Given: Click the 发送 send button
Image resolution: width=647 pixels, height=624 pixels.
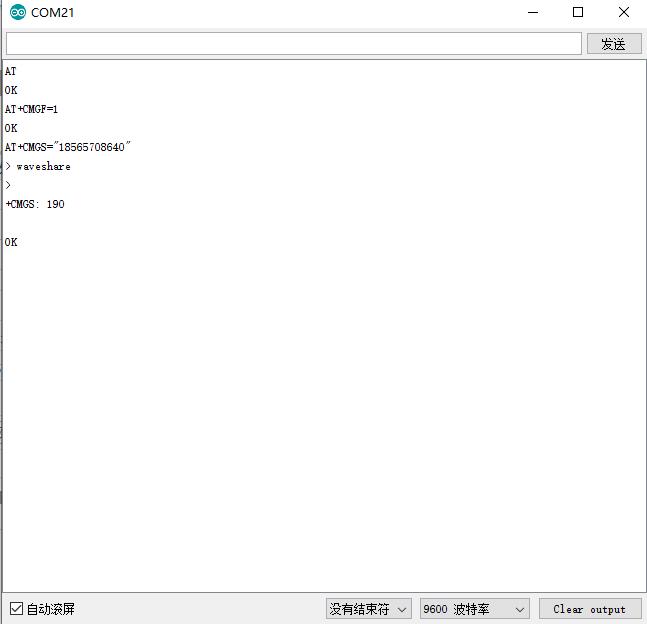Looking at the screenshot, I should click(614, 44).
